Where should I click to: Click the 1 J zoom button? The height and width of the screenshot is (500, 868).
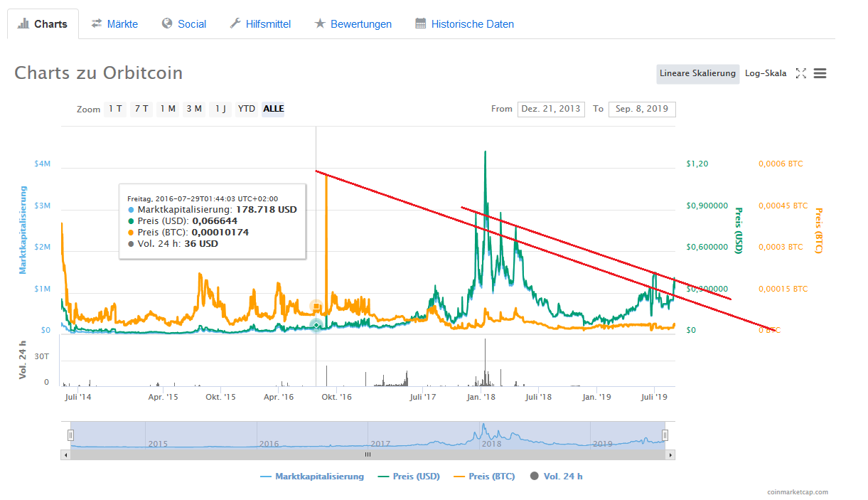(x=220, y=109)
